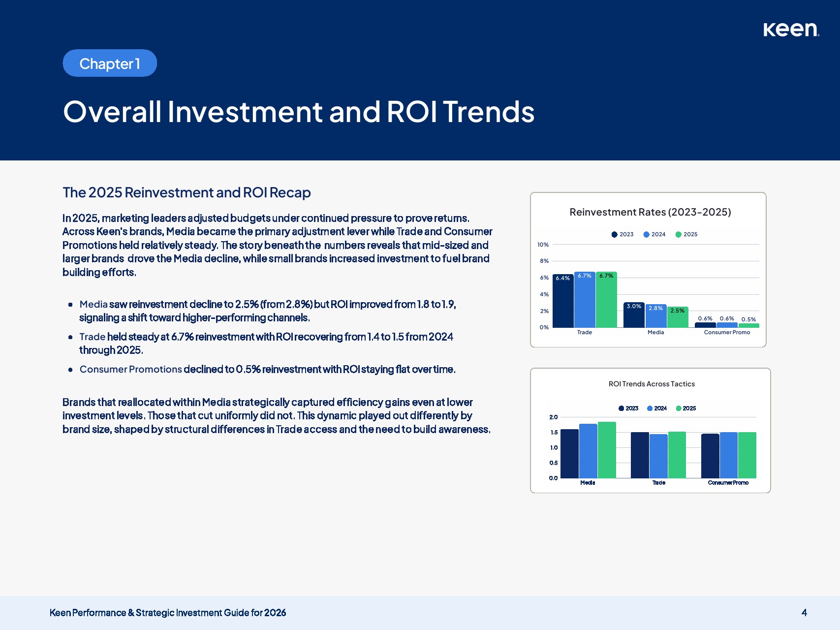Click the 2024 legend dot in Reinvestment Rates chart
840x630 pixels.
coord(646,235)
